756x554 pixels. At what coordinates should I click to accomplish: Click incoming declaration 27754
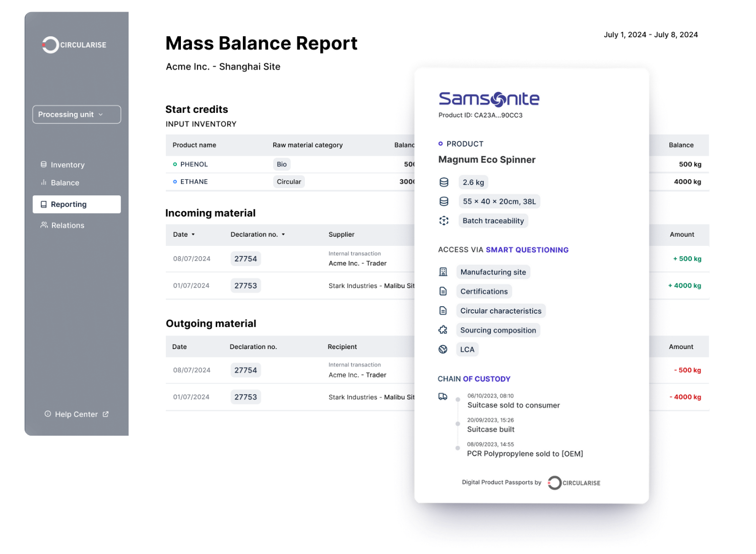pyautogui.click(x=245, y=259)
